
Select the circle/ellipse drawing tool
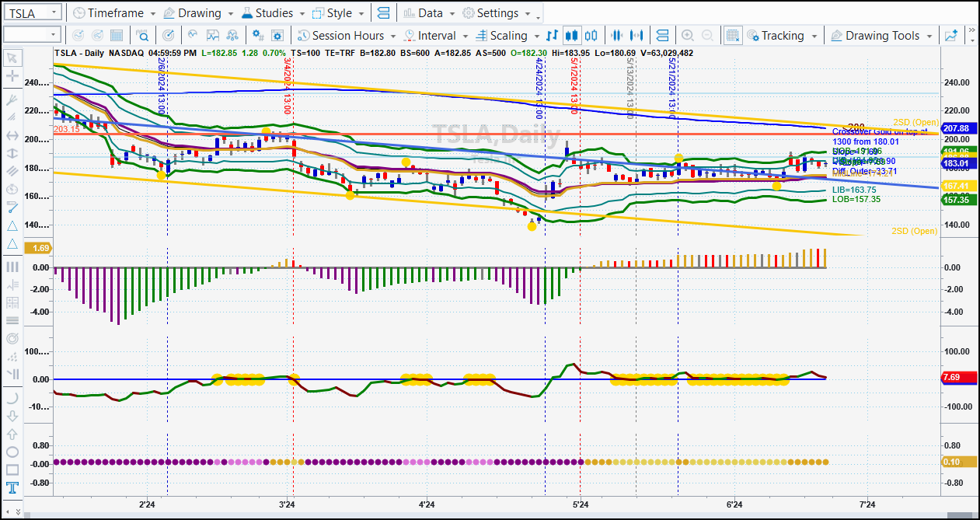(x=12, y=452)
